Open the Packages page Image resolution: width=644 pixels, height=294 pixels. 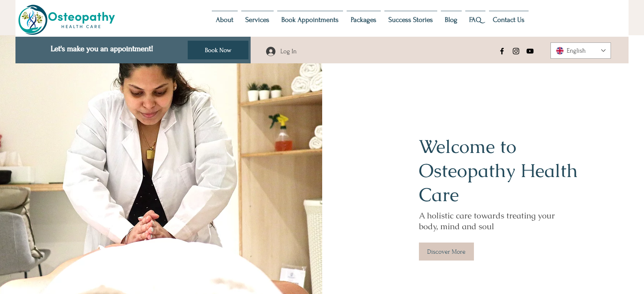(x=363, y=20)
